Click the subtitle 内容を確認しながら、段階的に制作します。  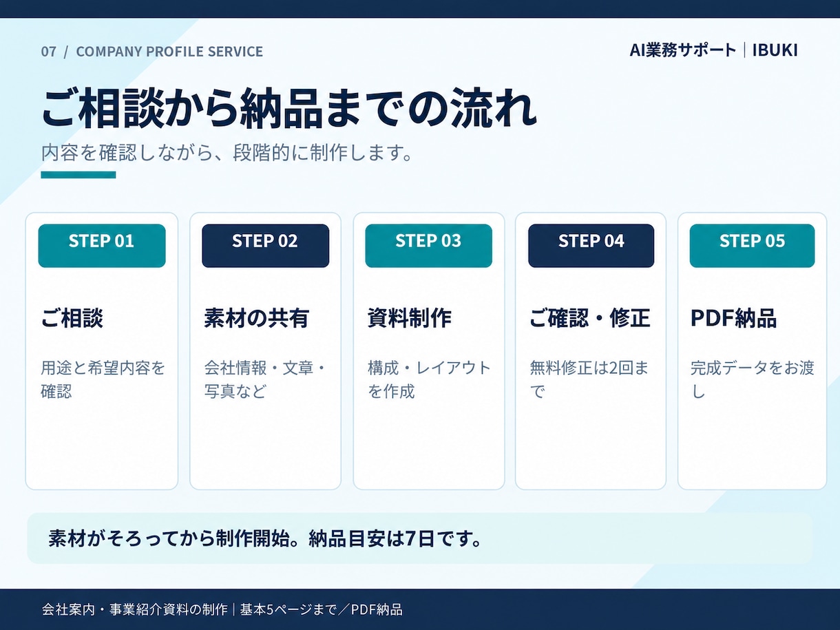(x=228, y=153)
